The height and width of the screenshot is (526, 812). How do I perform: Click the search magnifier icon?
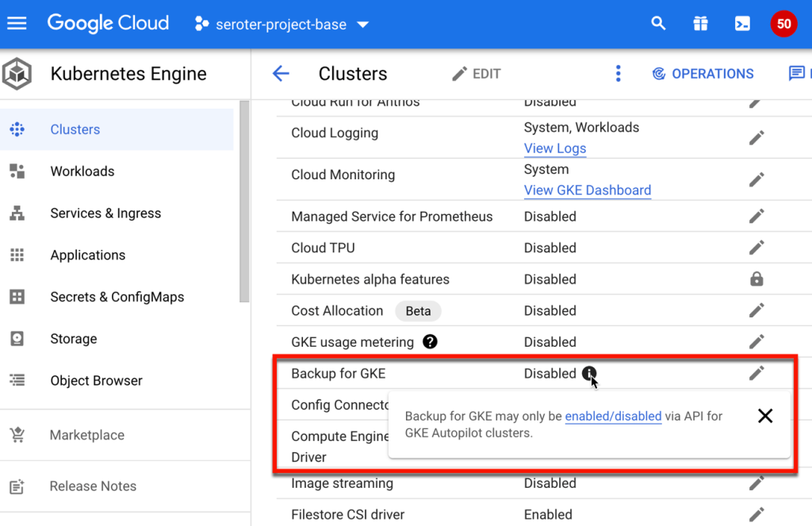[x=658, y=24]
